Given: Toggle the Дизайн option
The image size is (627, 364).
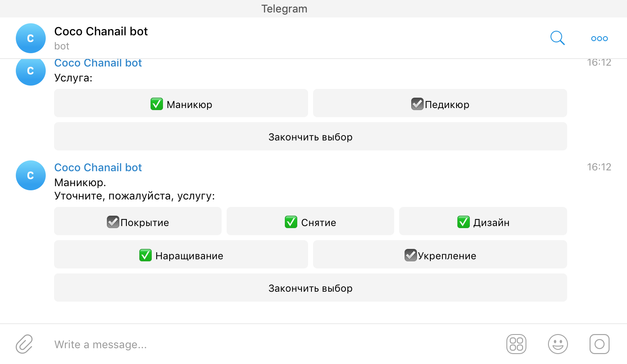Looking at the screenshot, I should (x=483, y=221).
